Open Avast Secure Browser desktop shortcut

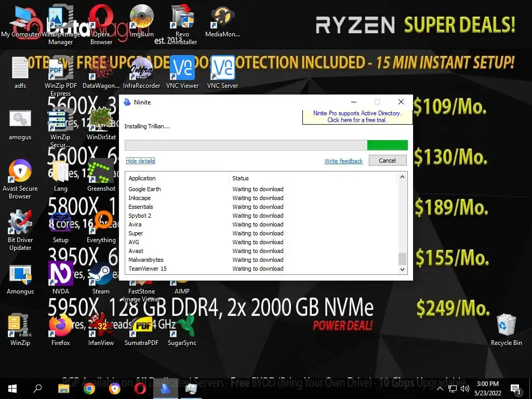[20, 180]
